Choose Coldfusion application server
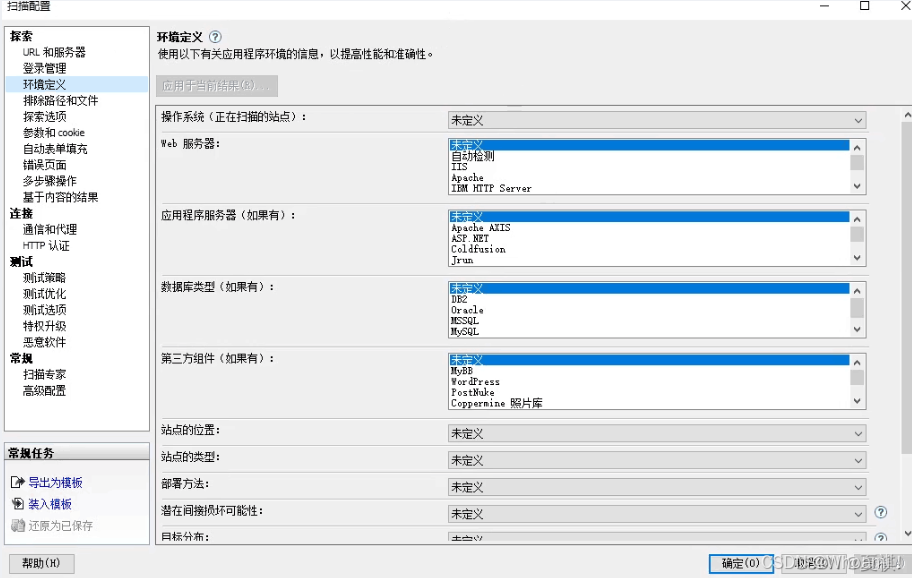Viewport: 912px width, 578px height. (478, 249)
